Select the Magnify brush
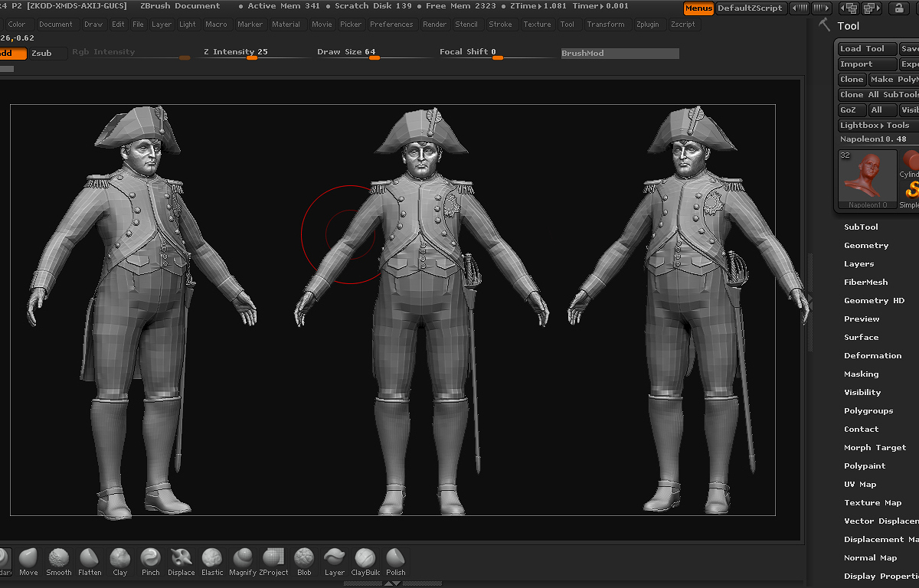 (x=243, y=563)
